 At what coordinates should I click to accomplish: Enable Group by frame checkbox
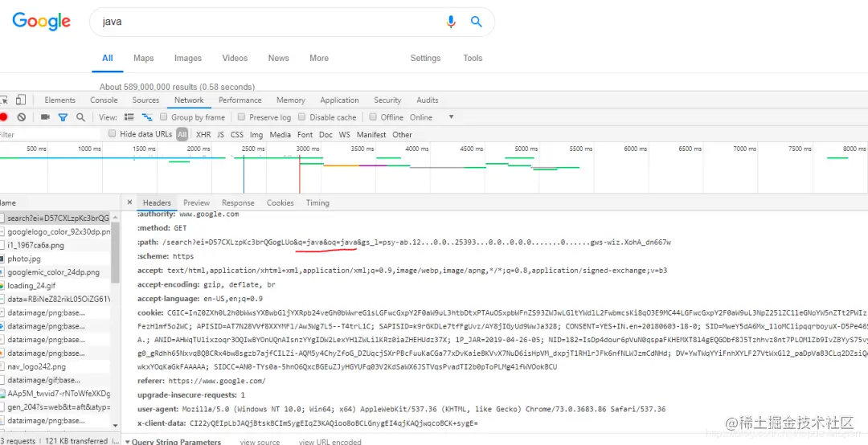pos(164,116)
